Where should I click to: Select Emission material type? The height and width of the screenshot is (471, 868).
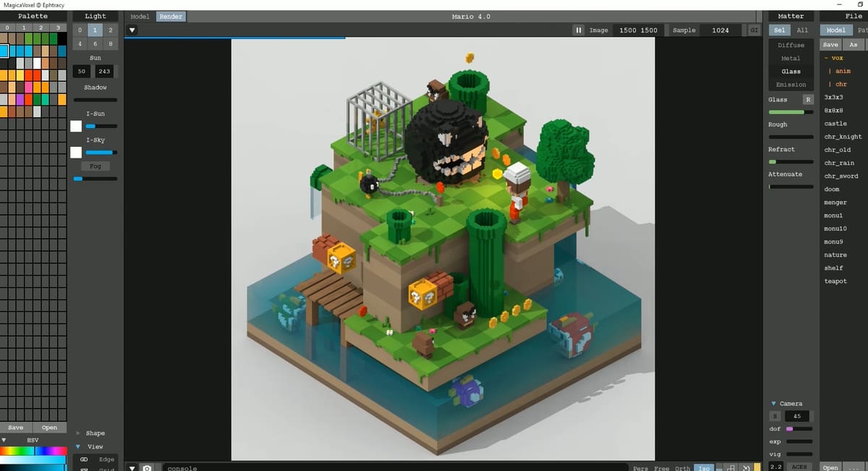[791, 84]
